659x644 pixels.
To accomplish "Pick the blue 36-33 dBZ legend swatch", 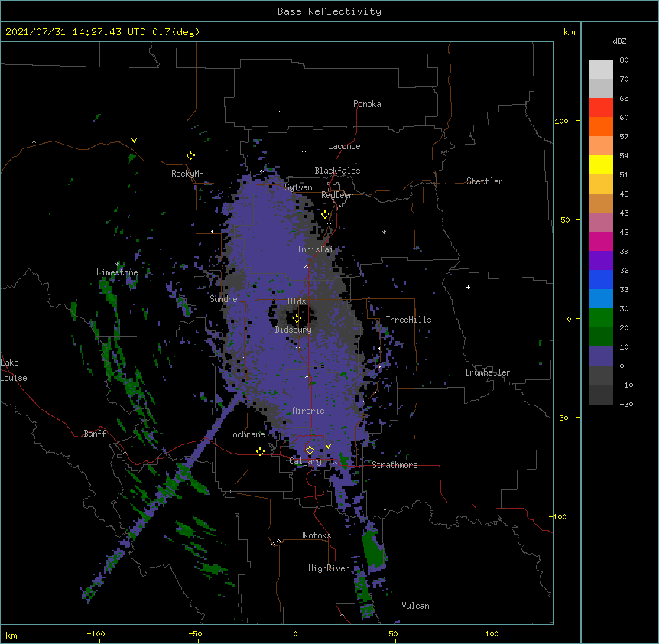I will pyautogui.click(x=601, y=279).
